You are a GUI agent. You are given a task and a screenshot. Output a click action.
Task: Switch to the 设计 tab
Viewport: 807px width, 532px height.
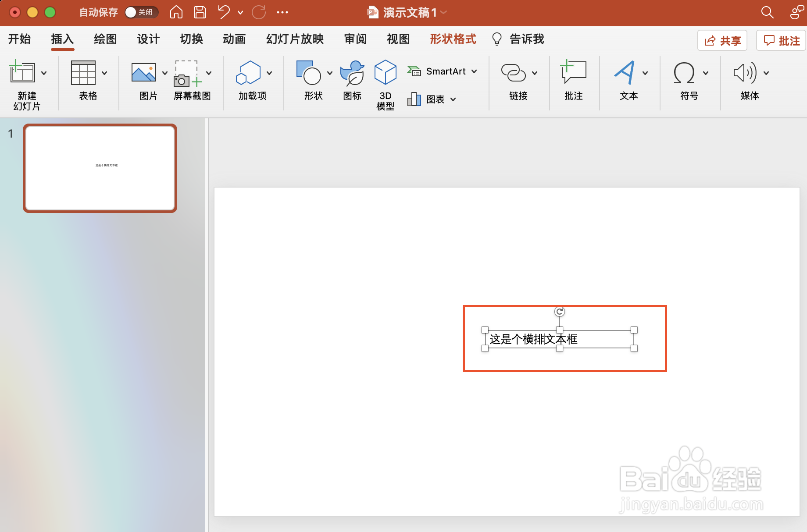click(148, 39)
